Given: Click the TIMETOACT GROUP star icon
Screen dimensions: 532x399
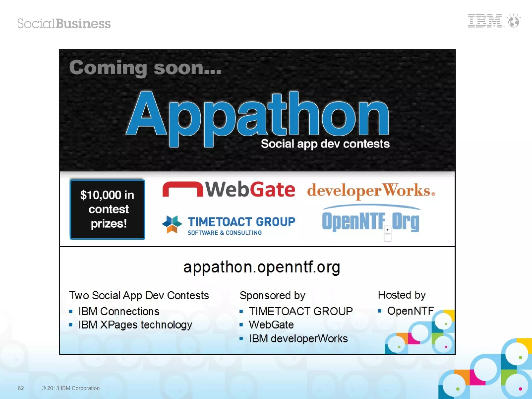Looking at the screenshot, I should (x=172, y=224).
